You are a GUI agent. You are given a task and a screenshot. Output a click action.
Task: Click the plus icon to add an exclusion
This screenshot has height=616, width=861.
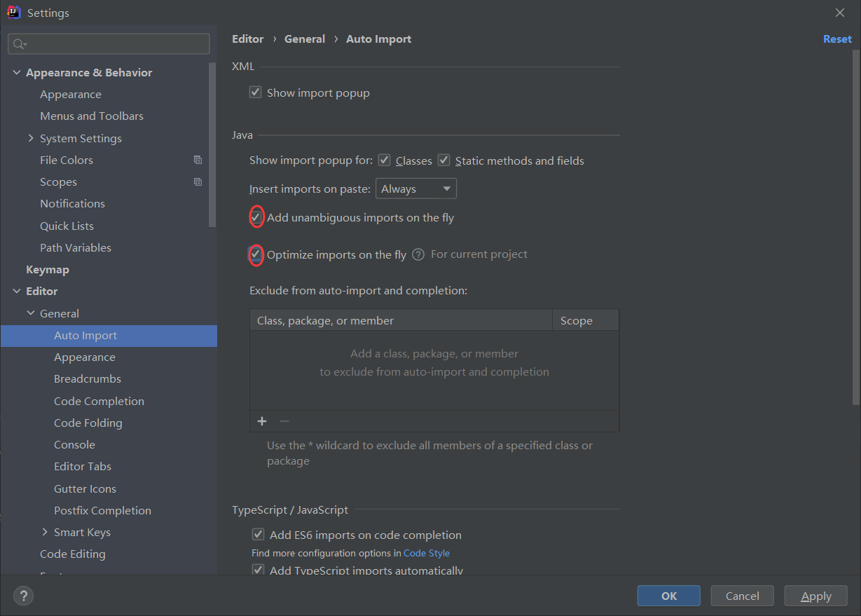click(x=262, y=421)
